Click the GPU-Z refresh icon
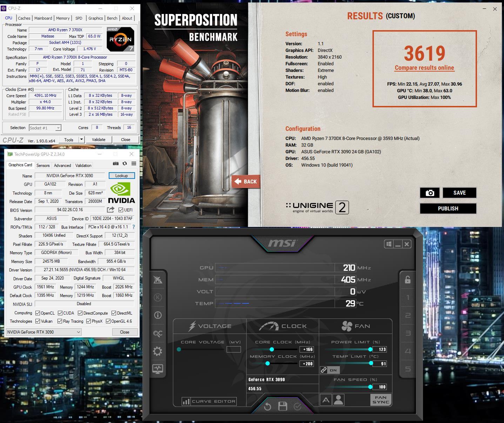504x423 pixels. tap(125, 163)
